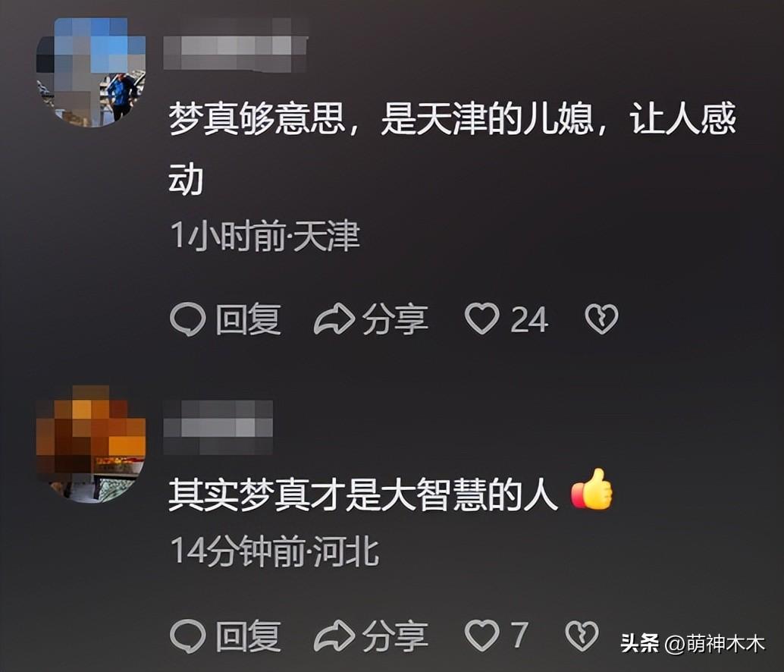Click the thumbs-up emoji in the second comment
Screen dimensions: 784x672
[591, 489]
